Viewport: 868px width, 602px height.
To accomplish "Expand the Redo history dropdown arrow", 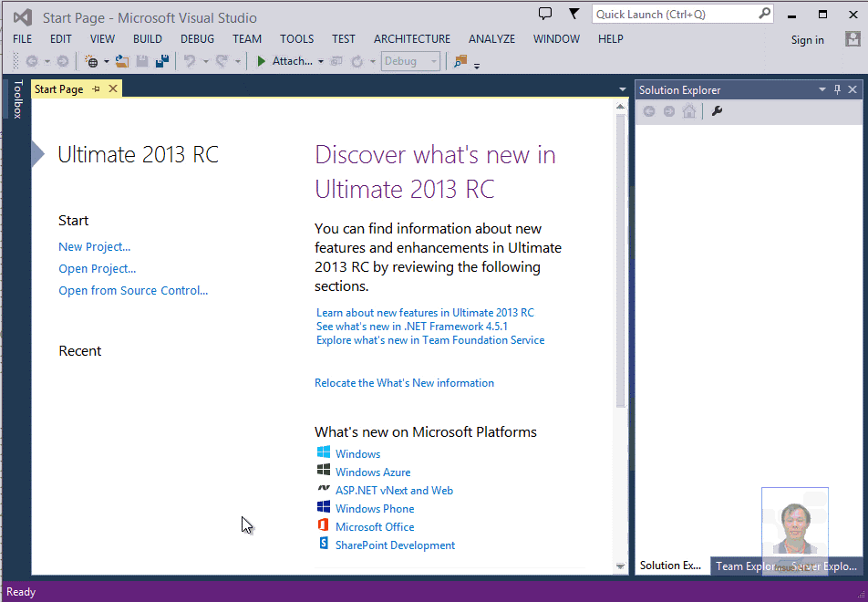I will pos(237,62).
